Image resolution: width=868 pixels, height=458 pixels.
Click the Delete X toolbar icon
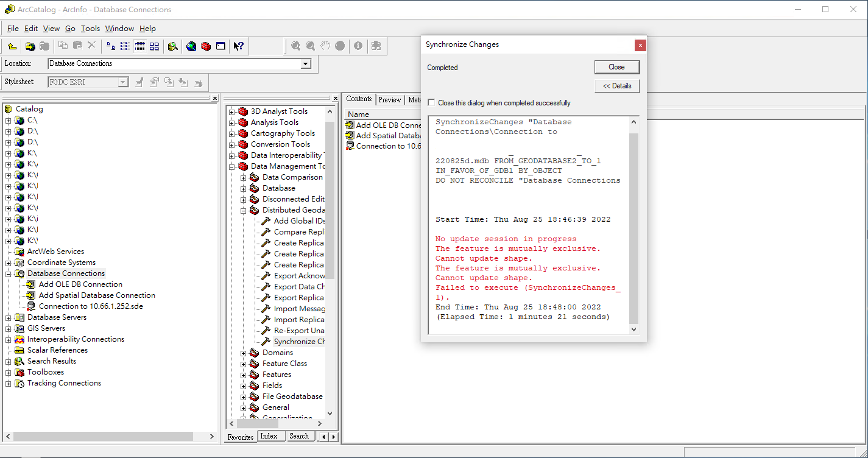pyautogui.click(x=92, y=46)
